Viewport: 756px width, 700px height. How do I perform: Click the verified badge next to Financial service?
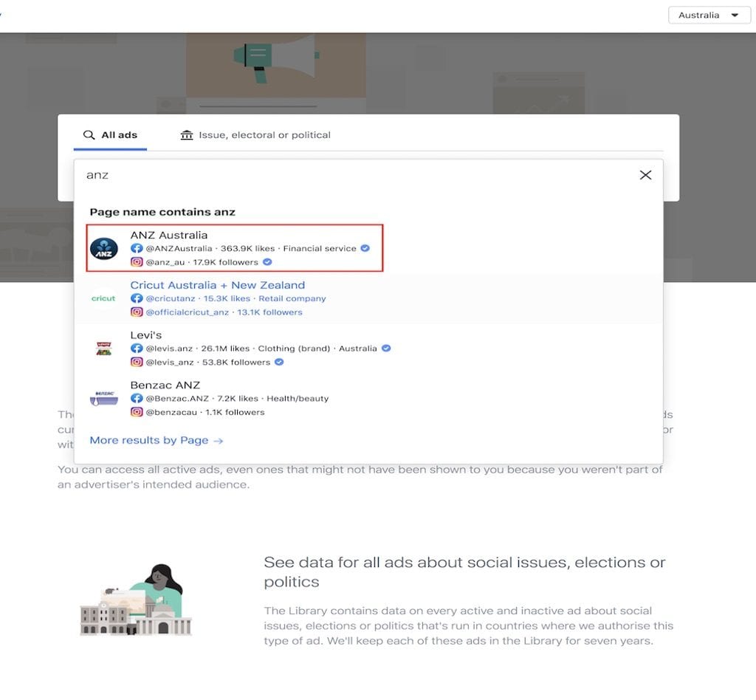click(365, 248)
